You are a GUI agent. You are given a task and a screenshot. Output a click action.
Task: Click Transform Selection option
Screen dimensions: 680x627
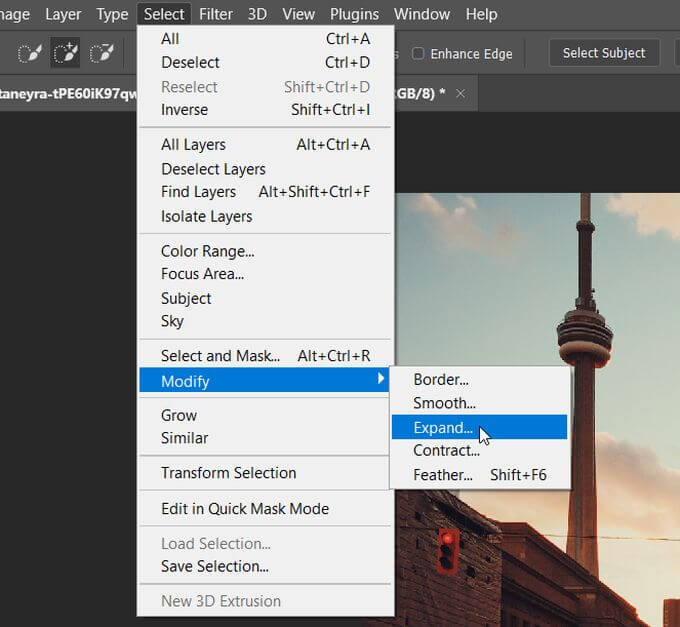tap(228, 473)
